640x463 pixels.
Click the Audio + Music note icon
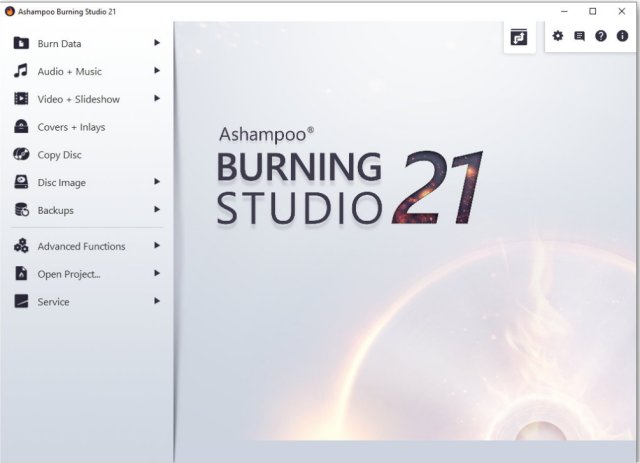coord(21,71)
